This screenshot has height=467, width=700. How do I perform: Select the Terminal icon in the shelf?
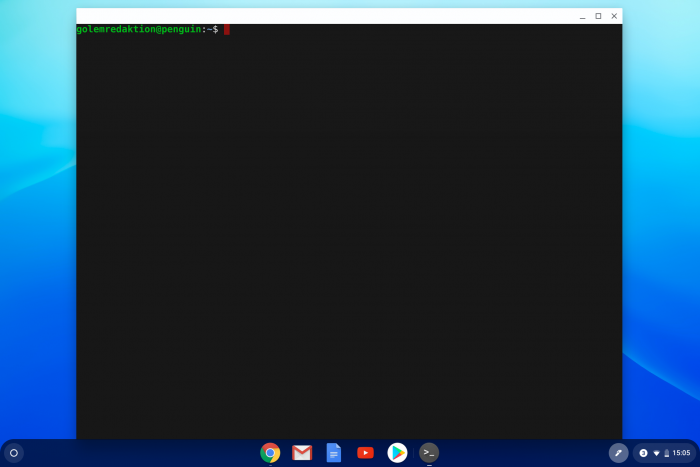point(429,453)
